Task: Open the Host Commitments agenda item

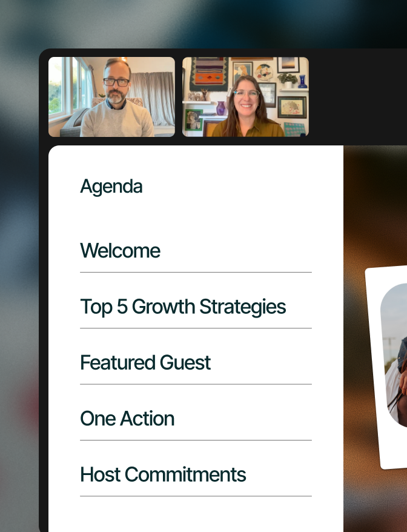Action: (163, 474)
